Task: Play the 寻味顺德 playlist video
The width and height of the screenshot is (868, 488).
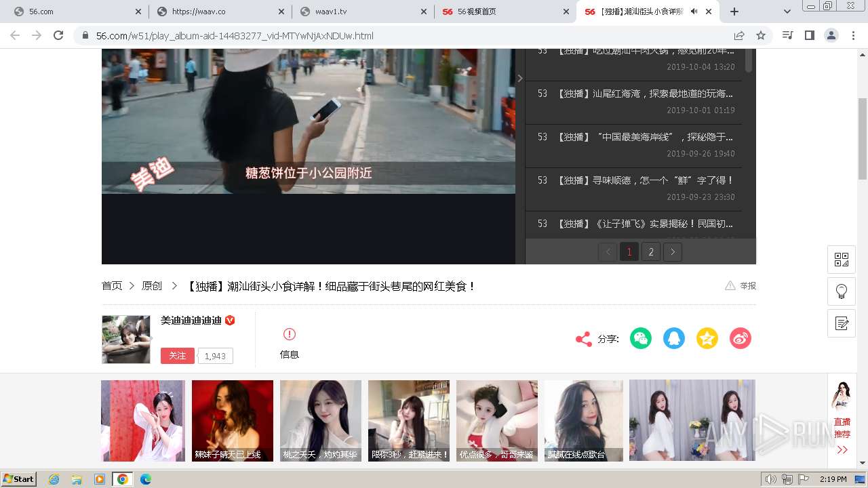Action: pyautogui.click(x=633, y=188)
